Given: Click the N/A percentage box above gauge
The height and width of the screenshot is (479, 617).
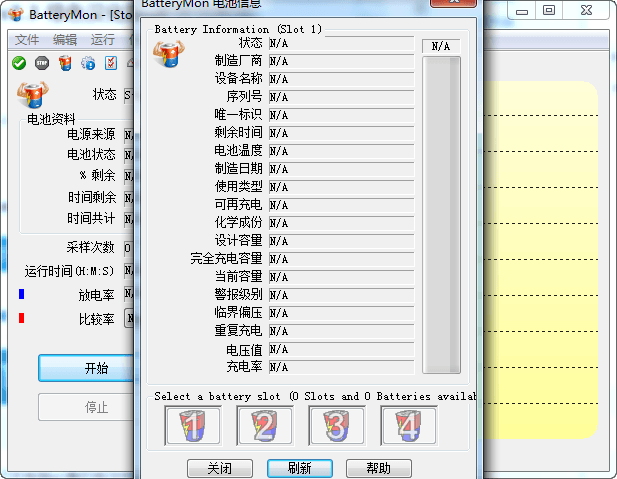Looking at the screenshot, I should (x=441, y=46).
